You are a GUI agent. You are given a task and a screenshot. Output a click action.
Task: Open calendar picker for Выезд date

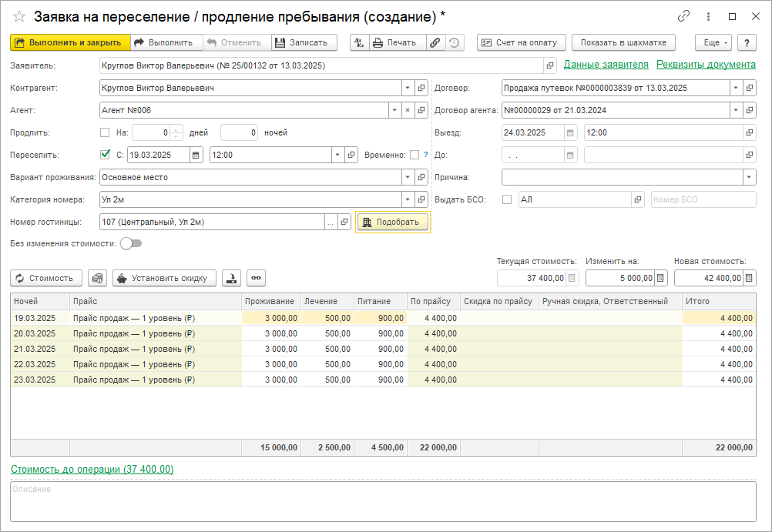coord(569,132)
